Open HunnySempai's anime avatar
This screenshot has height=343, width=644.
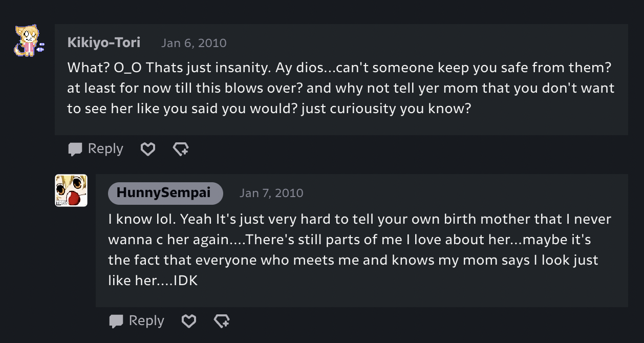coord(71,190)
